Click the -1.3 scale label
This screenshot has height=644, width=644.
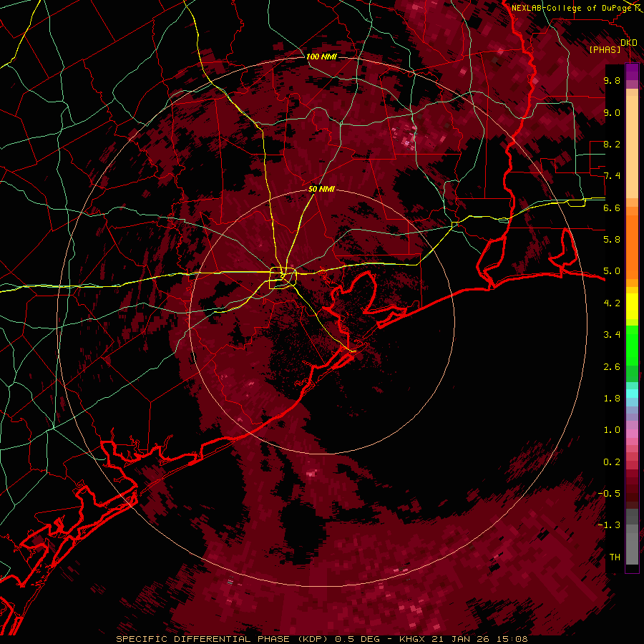pyautogui.click(x=609, y=525)
